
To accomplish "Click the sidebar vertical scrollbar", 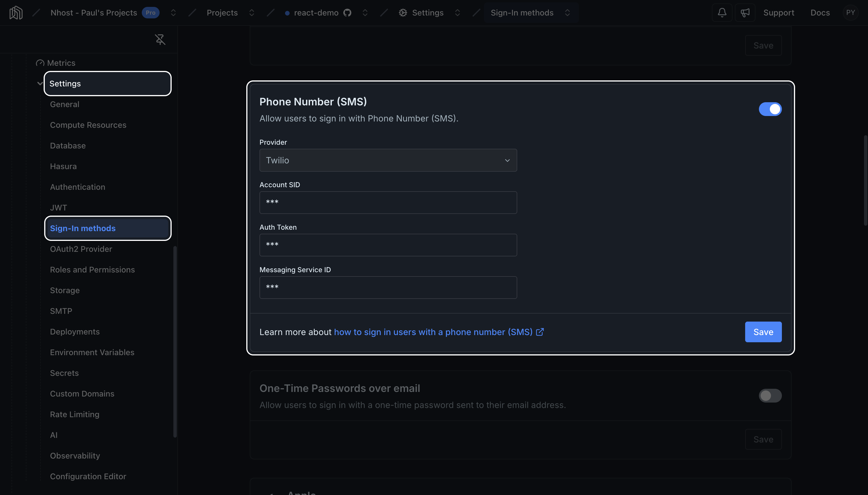I will pyautogui.click(x=175, y=342).
